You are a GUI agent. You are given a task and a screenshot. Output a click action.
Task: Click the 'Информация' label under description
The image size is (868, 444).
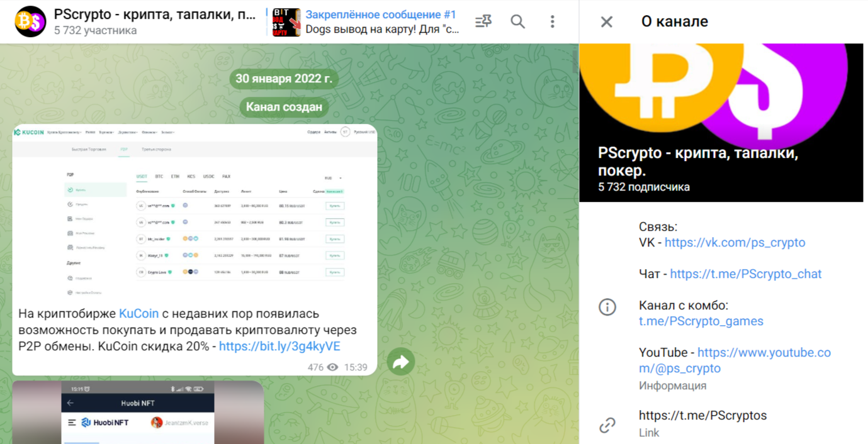(672, 386)
